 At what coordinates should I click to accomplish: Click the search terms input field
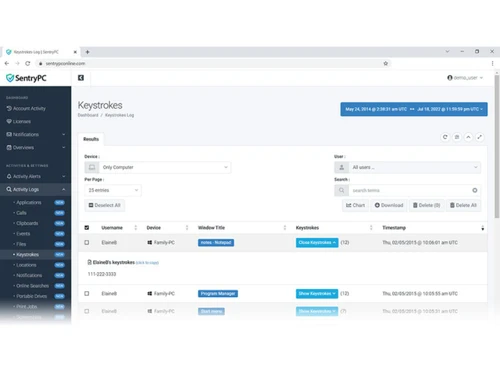click(x=409, y=190)
